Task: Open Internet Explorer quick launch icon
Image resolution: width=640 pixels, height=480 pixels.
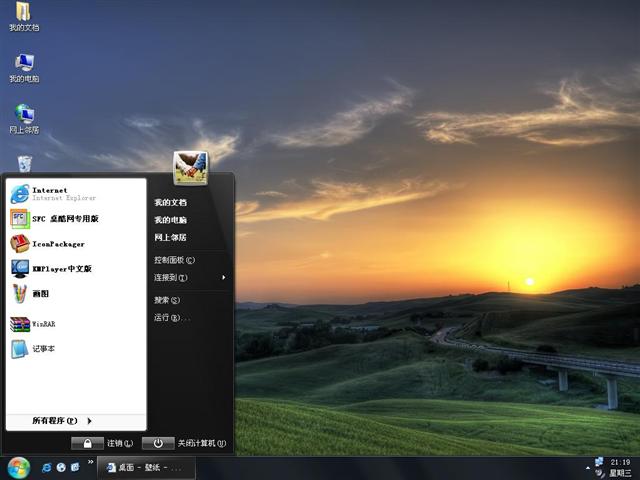Action: pyautogui.click(x=47, y=467)
